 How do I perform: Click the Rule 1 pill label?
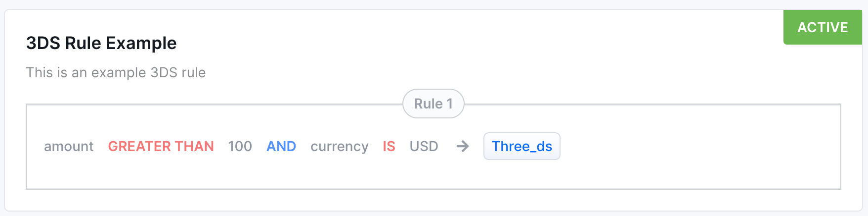[433, 104]
